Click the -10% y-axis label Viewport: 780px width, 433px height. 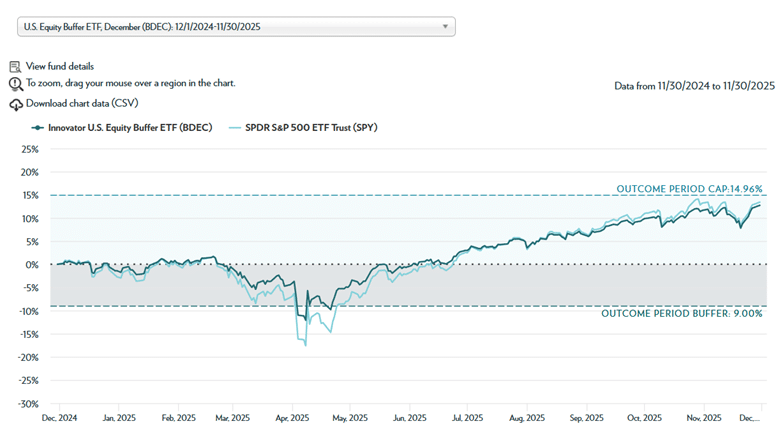(x=29, y=312)
